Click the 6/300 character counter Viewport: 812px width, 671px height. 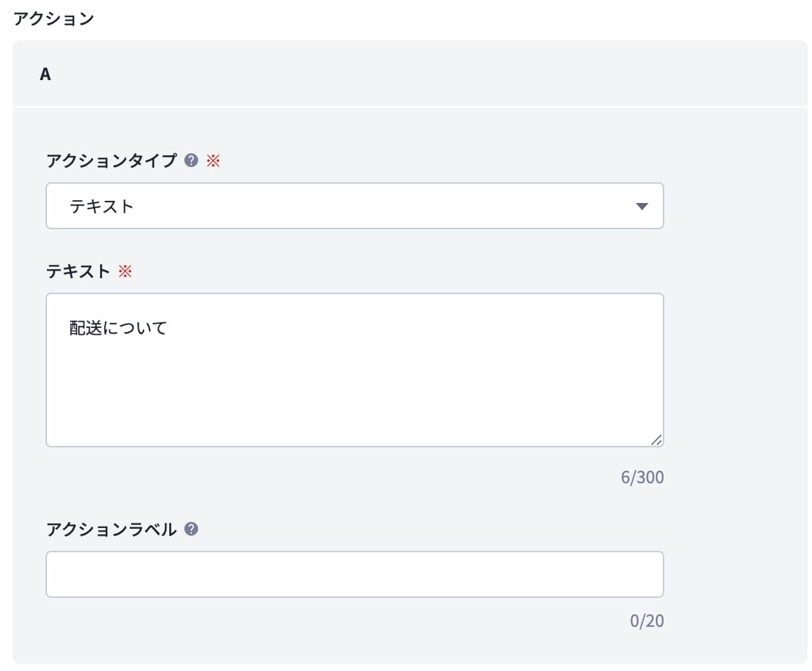pos(642,477)
